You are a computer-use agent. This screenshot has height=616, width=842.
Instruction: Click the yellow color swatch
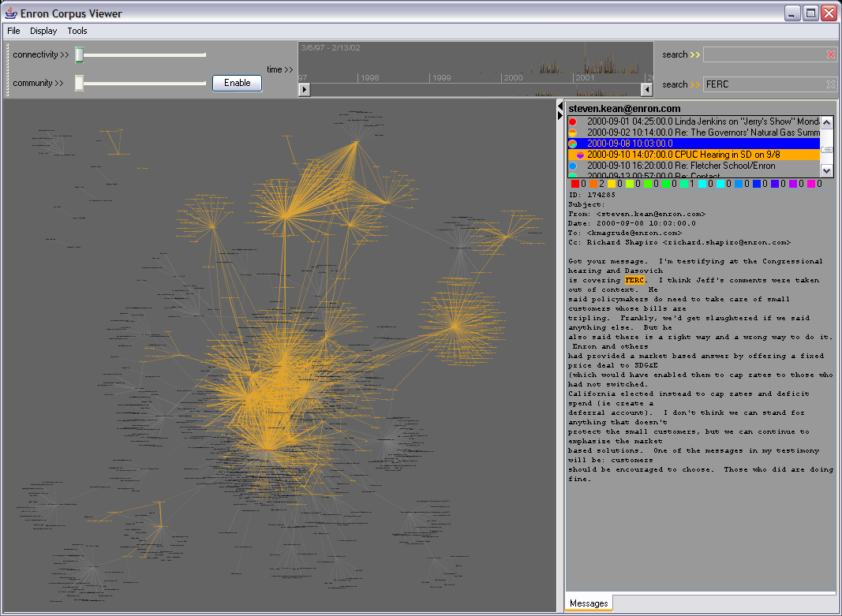pyautogui.click(x=612, y=184)
